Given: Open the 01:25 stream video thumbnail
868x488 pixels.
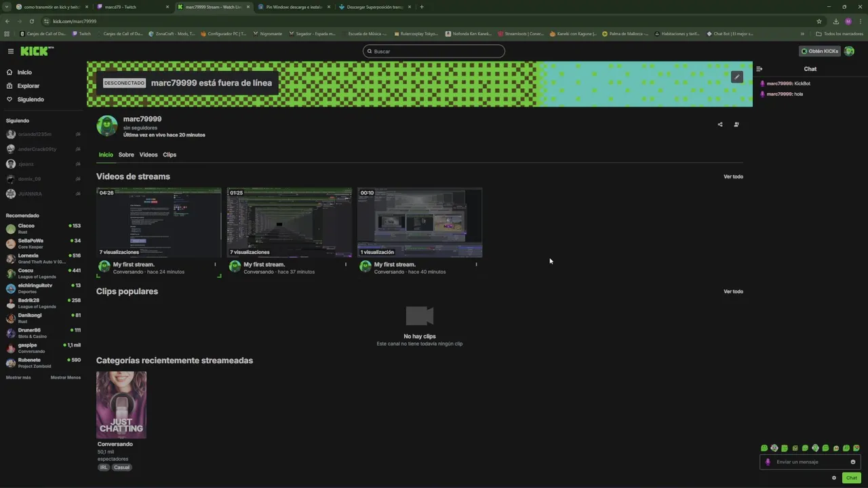Looking at the screenshot, I should coord(290,222).
